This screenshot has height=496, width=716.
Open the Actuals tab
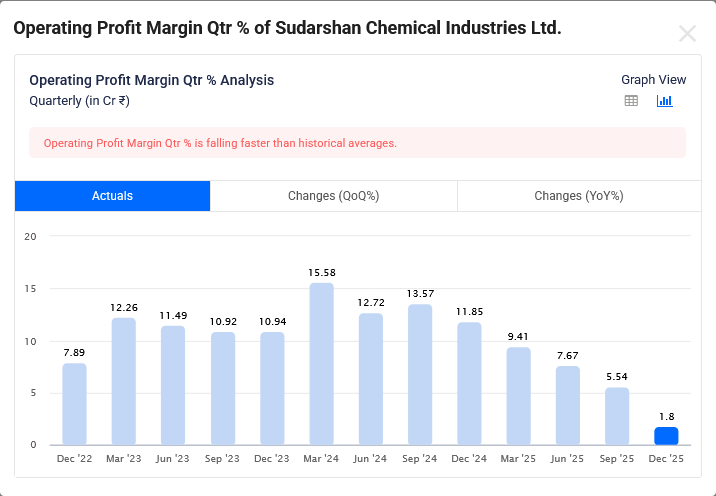pyautogui.click(x=112, y=196)
